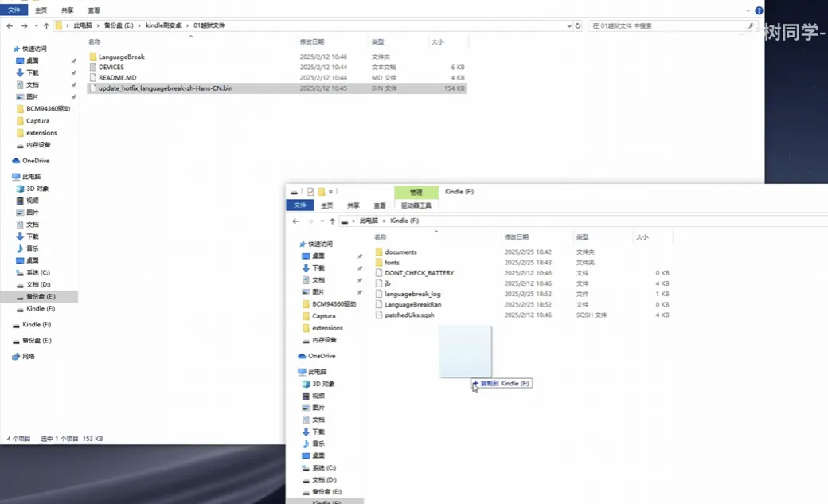Open 主页 tab in Kindle (F:) window
This screenshot has width=828, height=504.
point(327,205)
